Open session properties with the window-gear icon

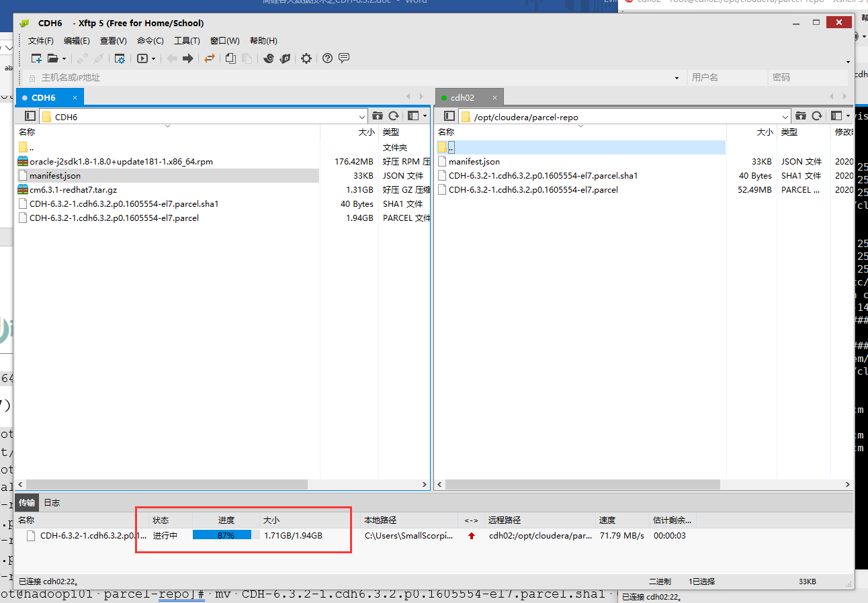(120, 58)
